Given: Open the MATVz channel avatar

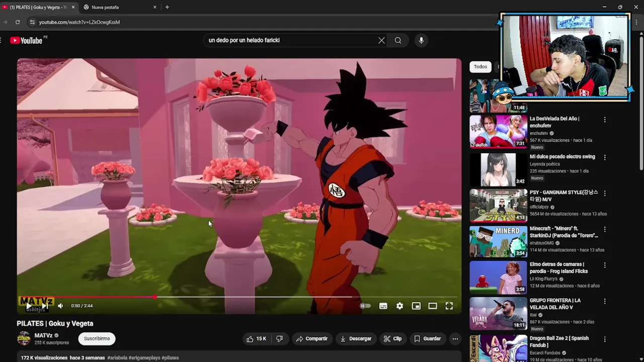Looking at the screenshot, I should click(x=24, y=339).
